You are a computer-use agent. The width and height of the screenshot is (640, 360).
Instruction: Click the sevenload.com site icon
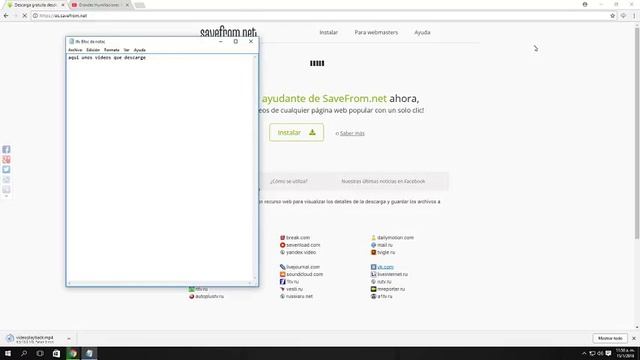(282, 245)
